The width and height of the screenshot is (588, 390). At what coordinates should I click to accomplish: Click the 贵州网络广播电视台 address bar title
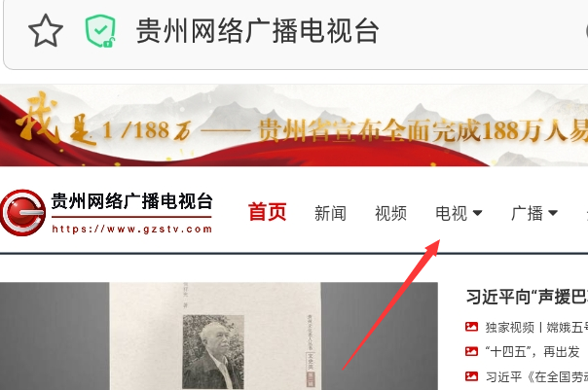tap(257, 31)
